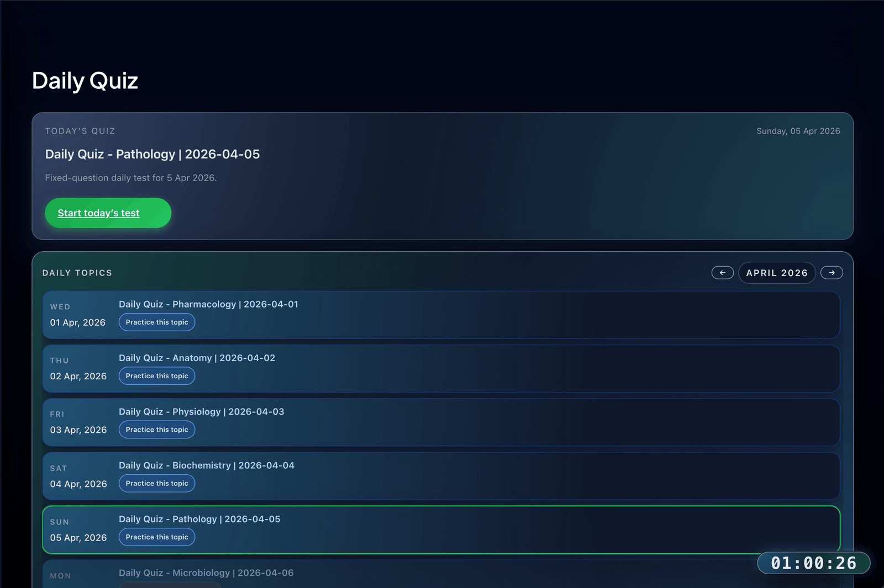Open the Daily Quiz - Physiology row title

coord(201,412)
